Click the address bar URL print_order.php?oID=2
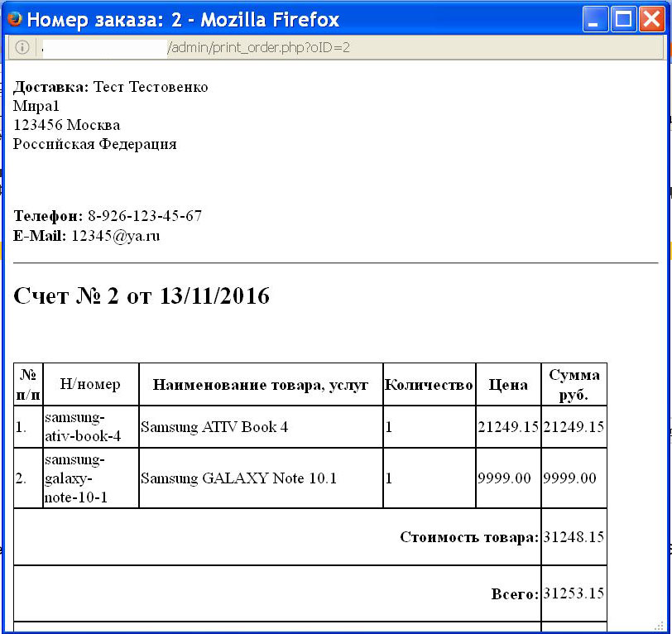The image size is (672, 634). point(258,47)
